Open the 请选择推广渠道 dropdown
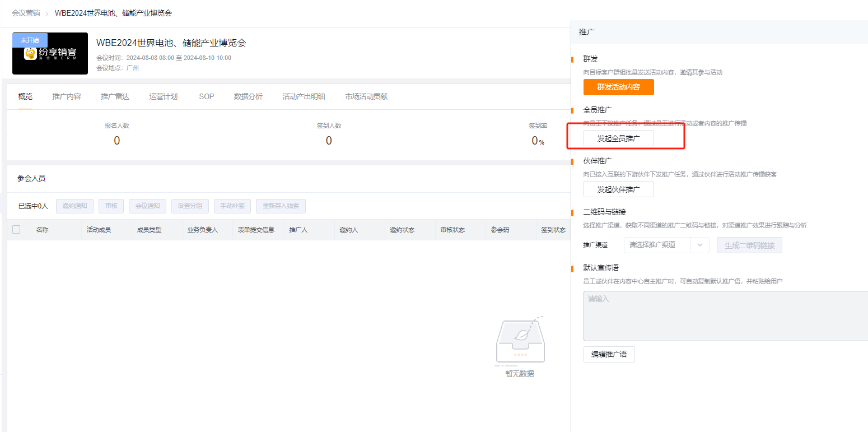 click(666, 245)
